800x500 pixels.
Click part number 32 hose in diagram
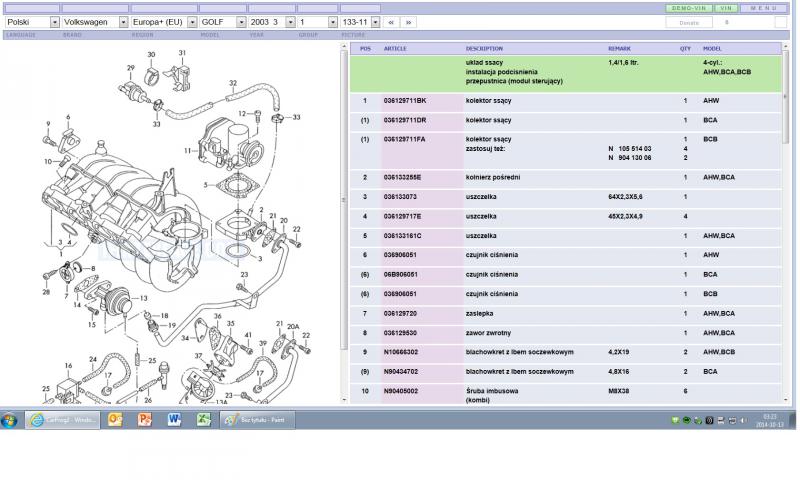click(233, 83)
